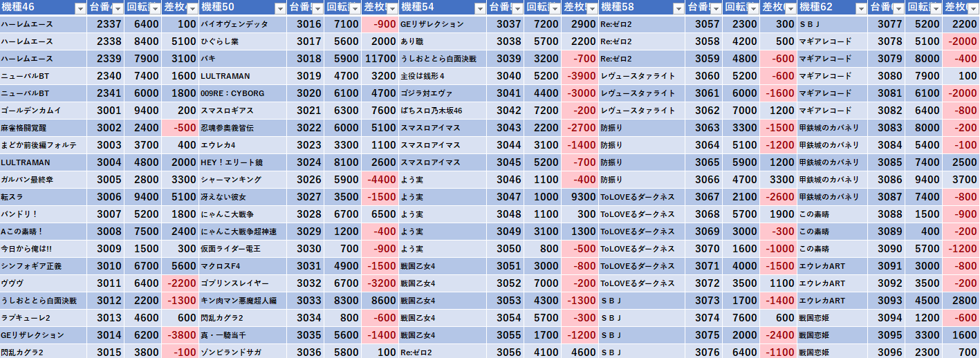Image resolution: width=980 pixels, height=358 pixels.
Task: Select cell ゴールデンカムイ
Action: click(x=44, y=111)
